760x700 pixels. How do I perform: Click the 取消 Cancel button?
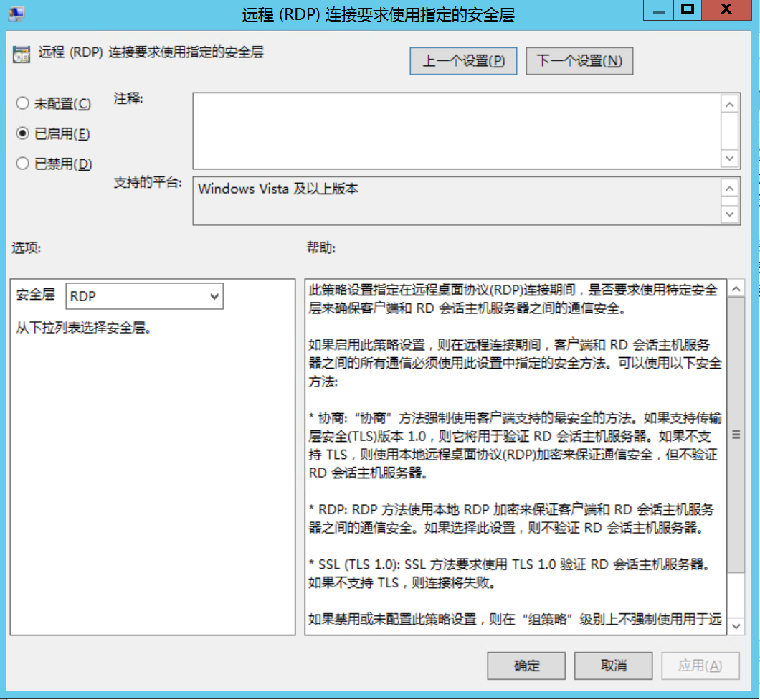pyautogui.click(x=613, y=666)
